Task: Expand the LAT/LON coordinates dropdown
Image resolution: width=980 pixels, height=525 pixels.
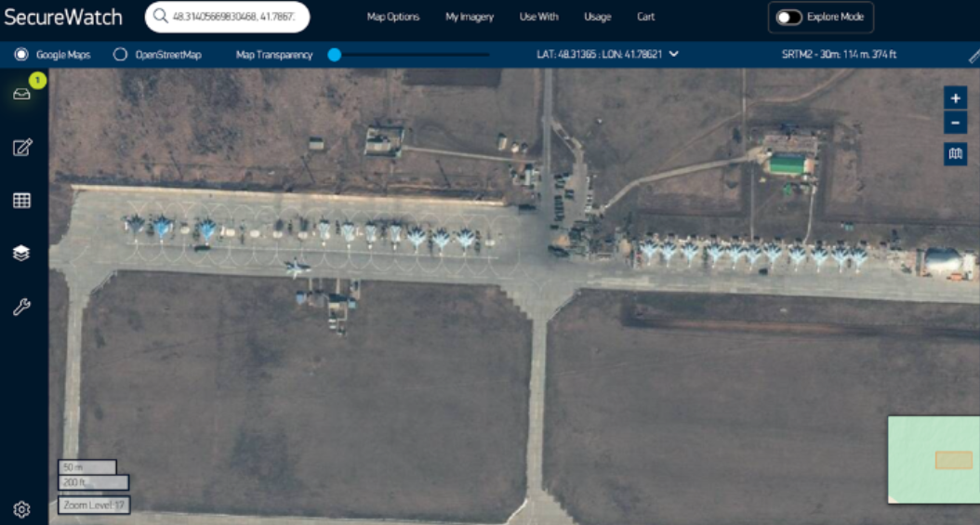Action: 674,54
